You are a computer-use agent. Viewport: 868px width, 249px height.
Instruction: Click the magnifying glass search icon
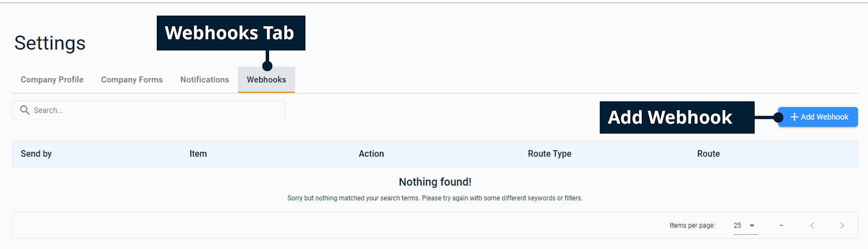click(24, 110)
